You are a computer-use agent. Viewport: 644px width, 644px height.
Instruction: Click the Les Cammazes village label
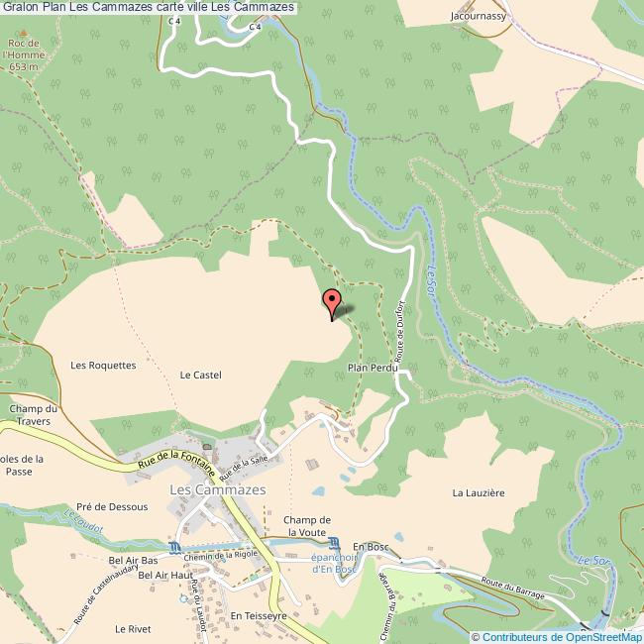pyautogui.click(x=218, y=489)
